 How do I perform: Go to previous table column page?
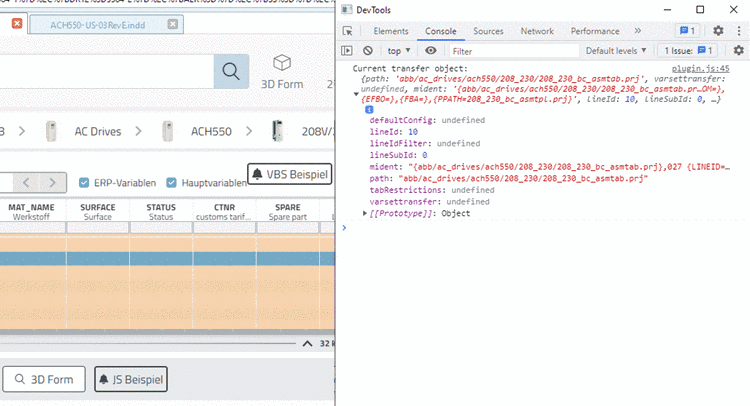[x=26, y=183]
